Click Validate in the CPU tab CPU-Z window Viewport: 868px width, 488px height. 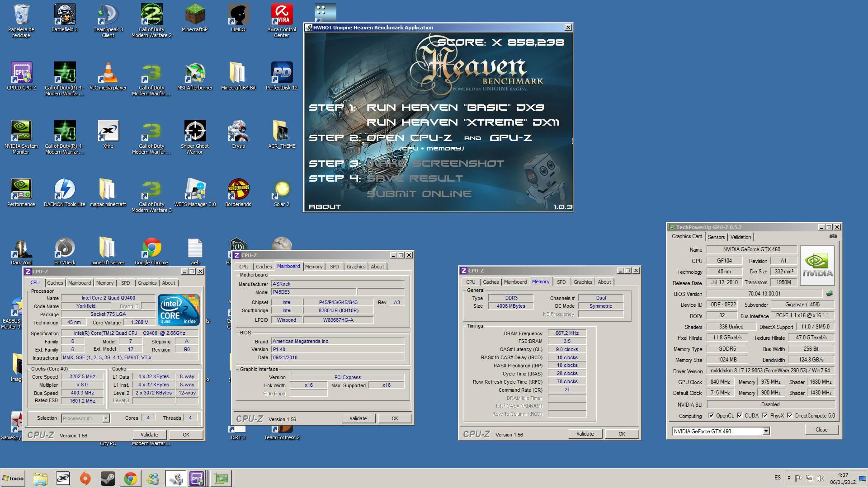149,435
